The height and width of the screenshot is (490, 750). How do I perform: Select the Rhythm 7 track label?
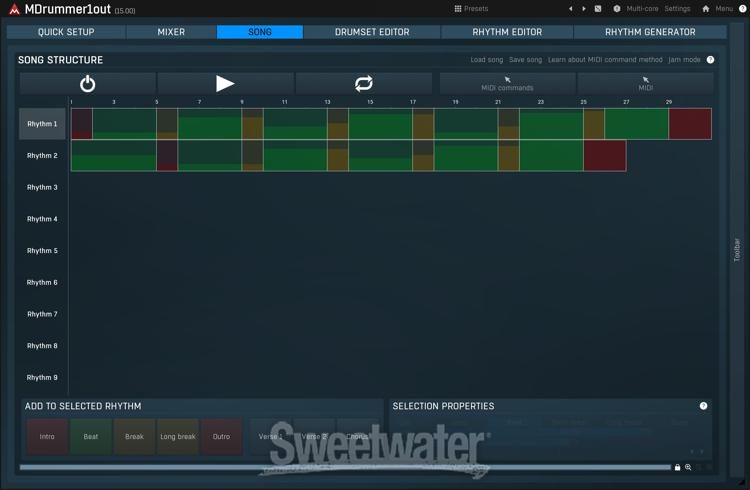42,314
